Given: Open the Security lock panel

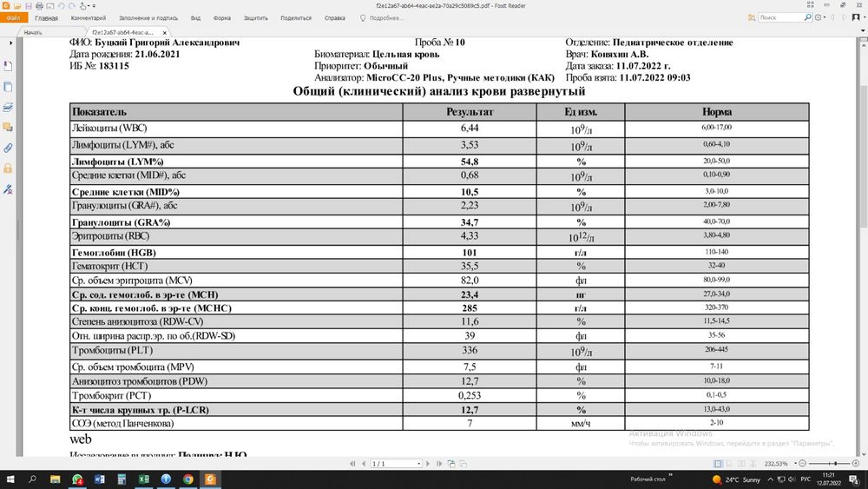Looking at the screenshot, I should 8,169.
